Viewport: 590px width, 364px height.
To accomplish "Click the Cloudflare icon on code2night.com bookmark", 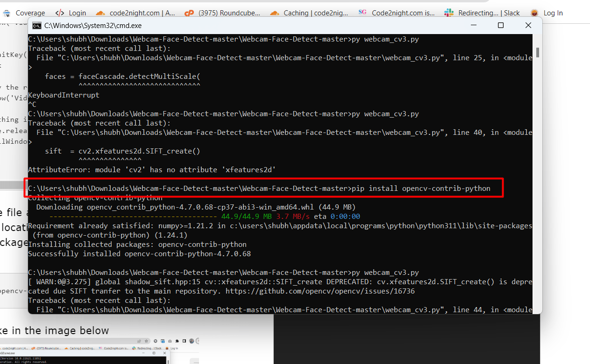I will (100, 13).
